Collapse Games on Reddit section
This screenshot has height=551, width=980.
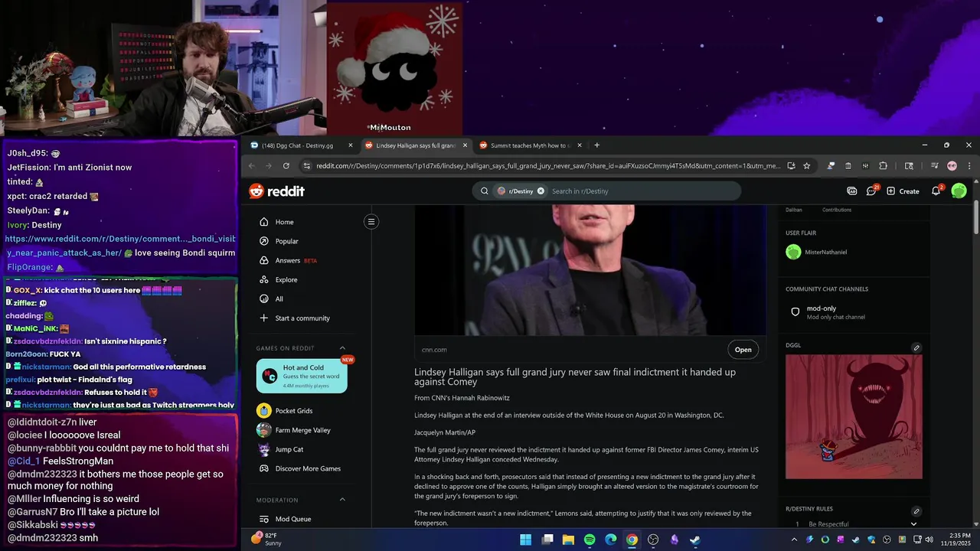pyautogui.click(x=342, y=348)
